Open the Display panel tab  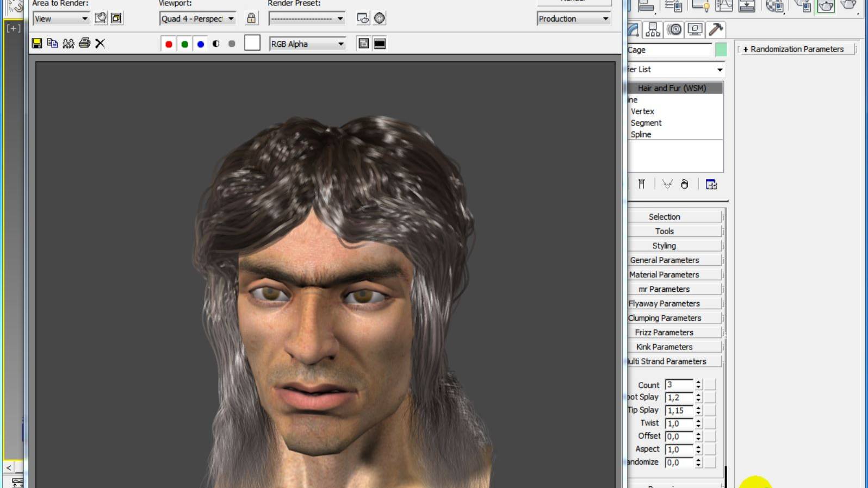[x=695, y=30]
